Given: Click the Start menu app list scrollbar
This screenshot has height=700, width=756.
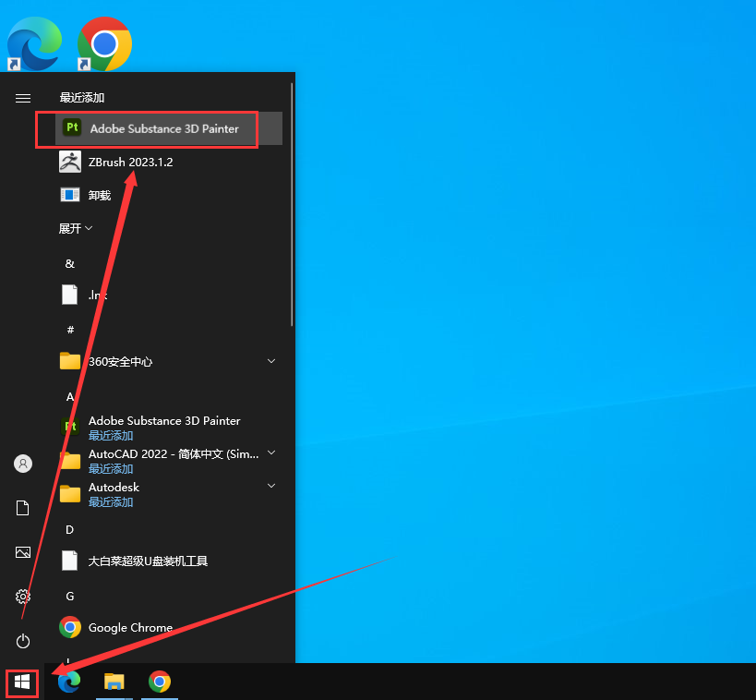Looking at the screenshot, I should coord(292,205).
